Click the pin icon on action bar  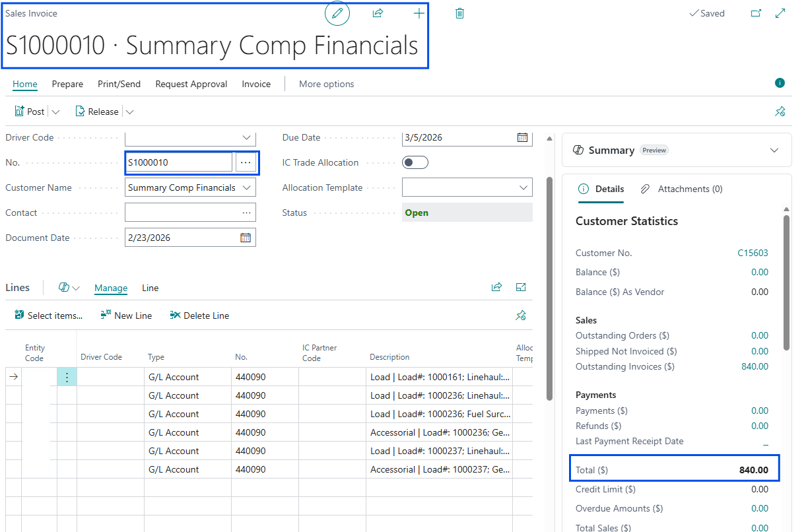[x=780, y=112]
